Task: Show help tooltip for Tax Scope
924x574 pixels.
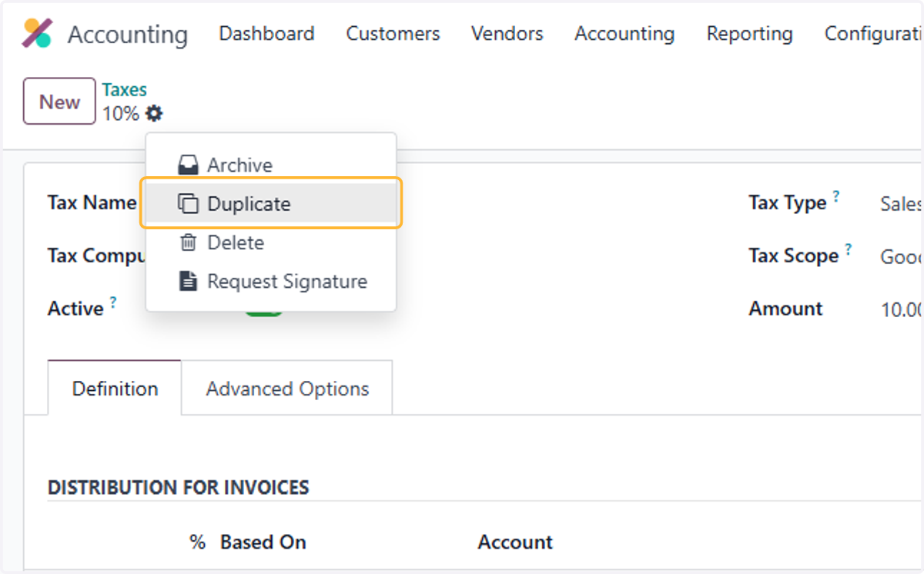Action: point(849,249)
